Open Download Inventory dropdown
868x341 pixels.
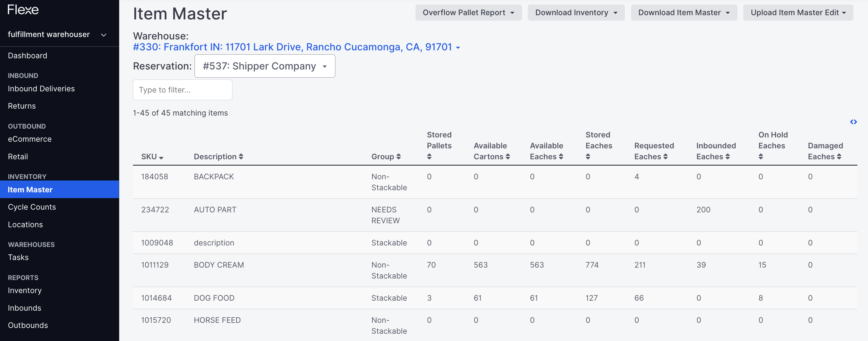[576, 13]
